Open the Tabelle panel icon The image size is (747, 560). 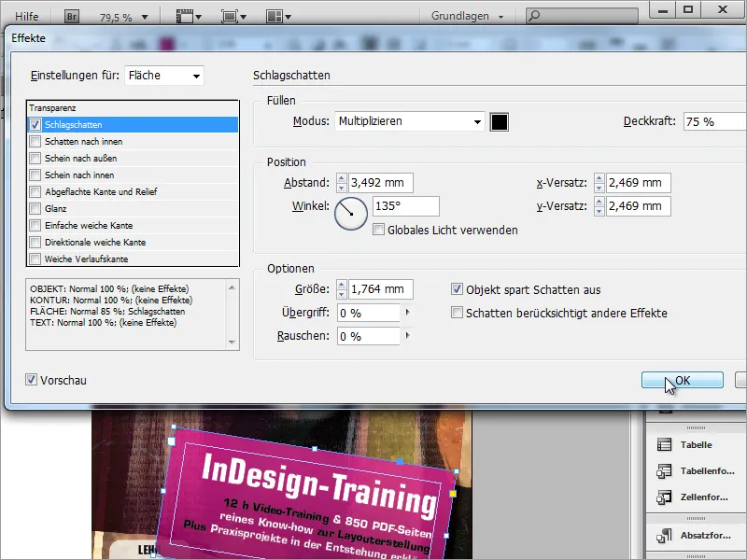click(664, 445)
